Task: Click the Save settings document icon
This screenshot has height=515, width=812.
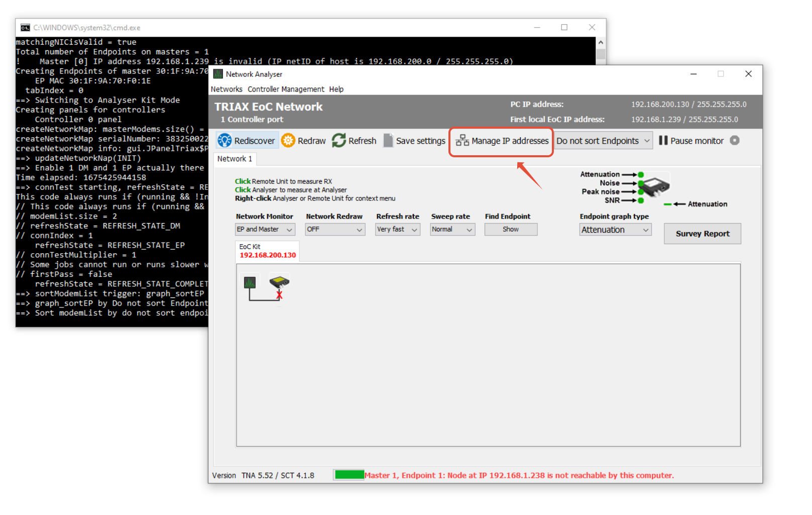Action: pyautogui.click(x=388, y=141)
